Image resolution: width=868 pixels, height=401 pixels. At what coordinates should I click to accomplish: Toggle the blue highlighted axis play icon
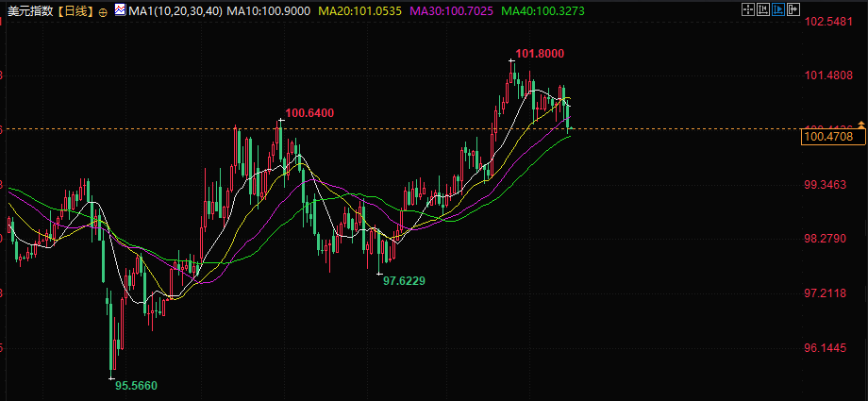pyautogui.click(x=778, y=9)
